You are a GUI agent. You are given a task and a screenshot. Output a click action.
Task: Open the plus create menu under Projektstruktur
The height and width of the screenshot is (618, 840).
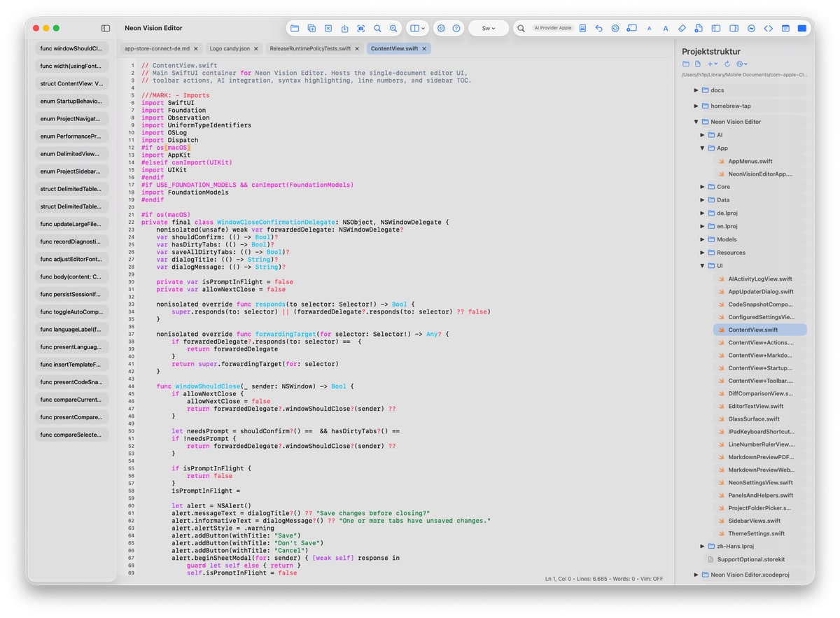(x=713, y=64)
